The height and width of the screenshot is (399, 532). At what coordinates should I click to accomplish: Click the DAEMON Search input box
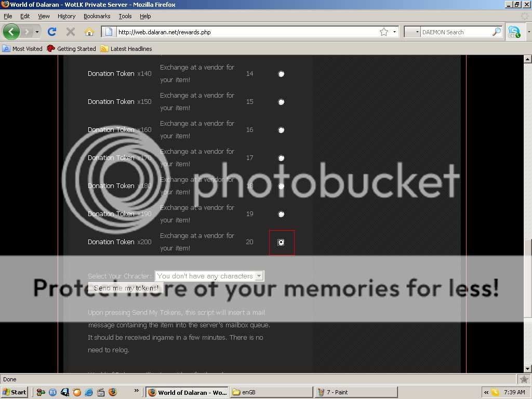pyautogui.click(x=456, y=32)
